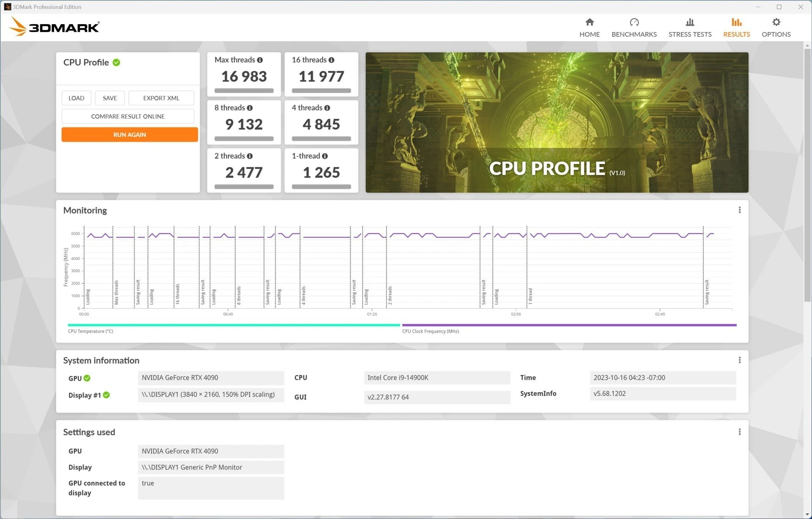Click the 8 threads score 9 132
This screenshot has width=812, height=519.
coord(244,124)
